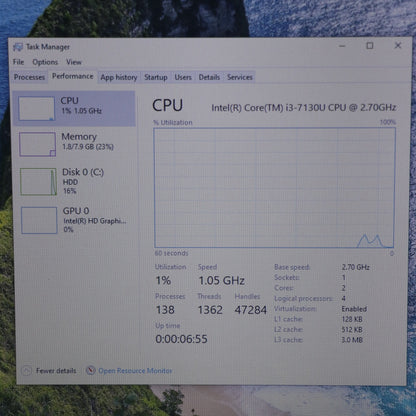Open the Options menu
Image resolution: width=416 pixels, height=416 pixels.
(x=45, y=62)
